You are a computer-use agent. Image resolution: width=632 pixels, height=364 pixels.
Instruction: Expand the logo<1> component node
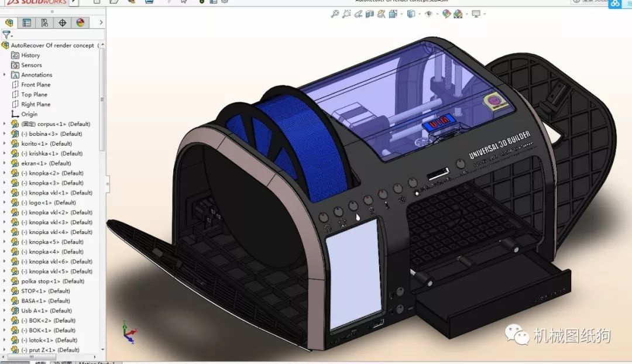point(5,202)
